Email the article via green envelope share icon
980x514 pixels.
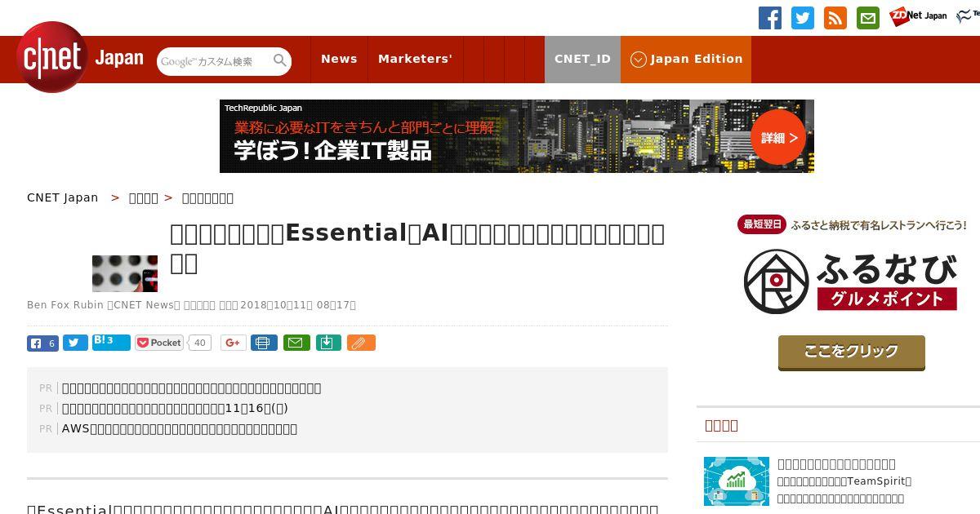click(296, 343)
